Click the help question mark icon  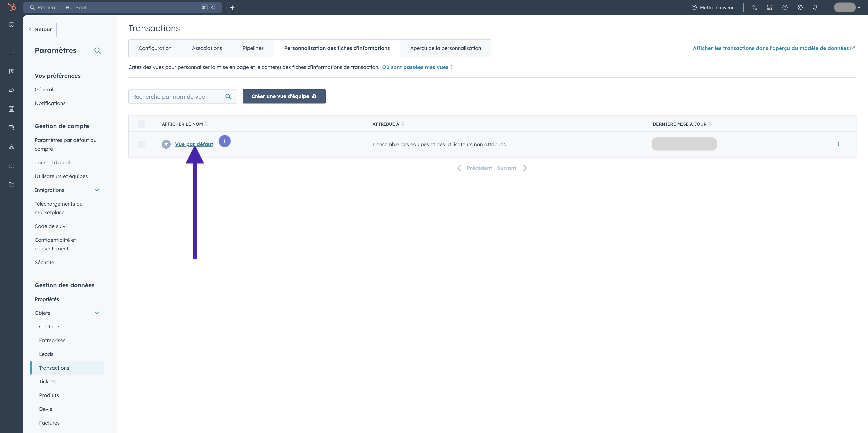785,7
